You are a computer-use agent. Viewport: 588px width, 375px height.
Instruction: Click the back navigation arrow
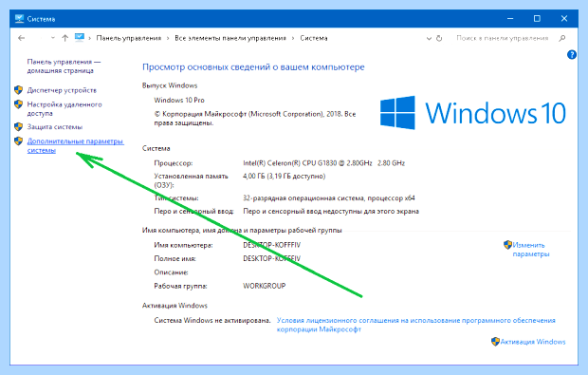[22, 38]
